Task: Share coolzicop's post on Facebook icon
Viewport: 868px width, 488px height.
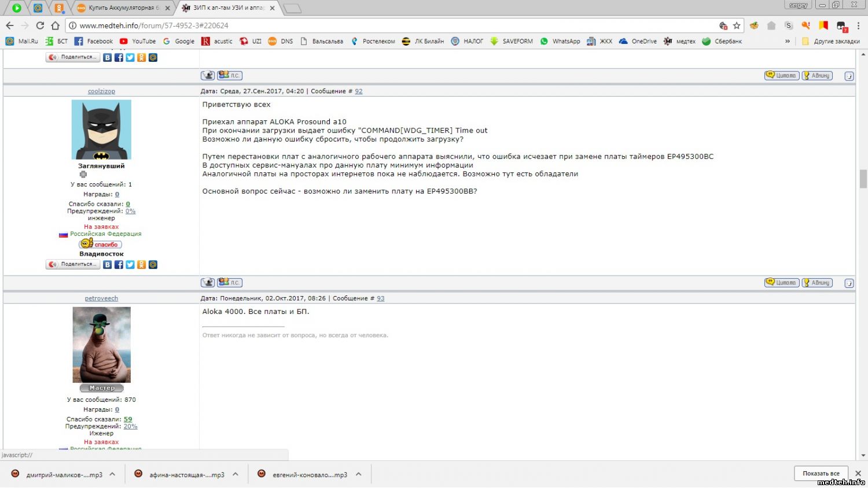Action: point(119,265)
